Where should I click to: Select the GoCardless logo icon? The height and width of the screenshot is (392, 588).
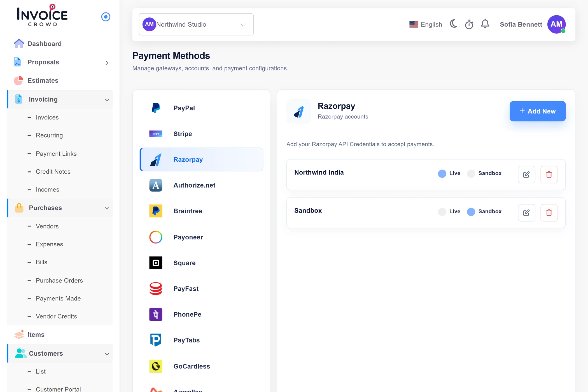156,366
